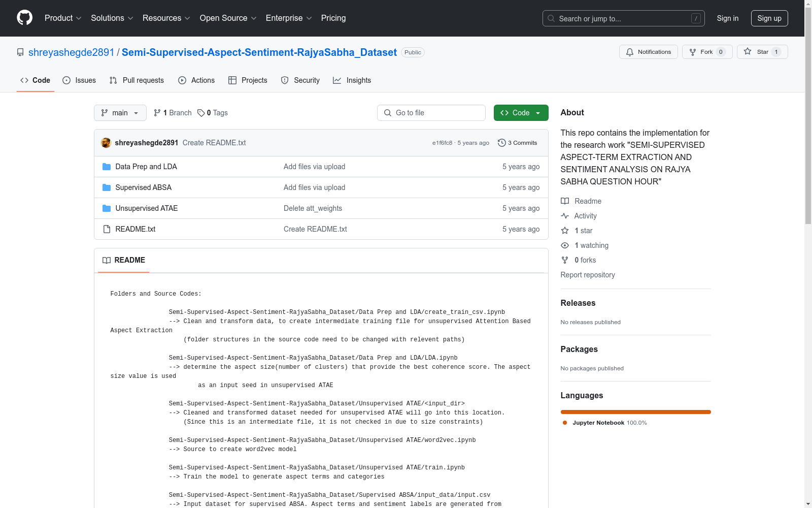Open the README.txt file
This screenshot has height=508, width=812.
[x=136, y=229]
